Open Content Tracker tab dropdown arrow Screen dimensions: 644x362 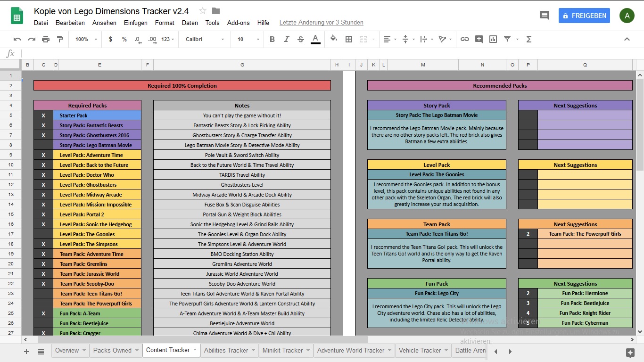coord(195,350)
